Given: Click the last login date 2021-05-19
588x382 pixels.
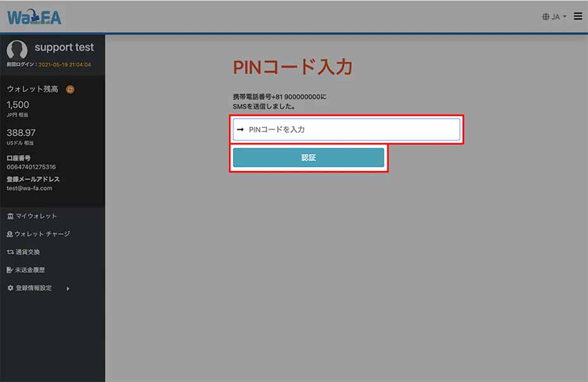Looking at the screenshot, I should coord(65,65).
